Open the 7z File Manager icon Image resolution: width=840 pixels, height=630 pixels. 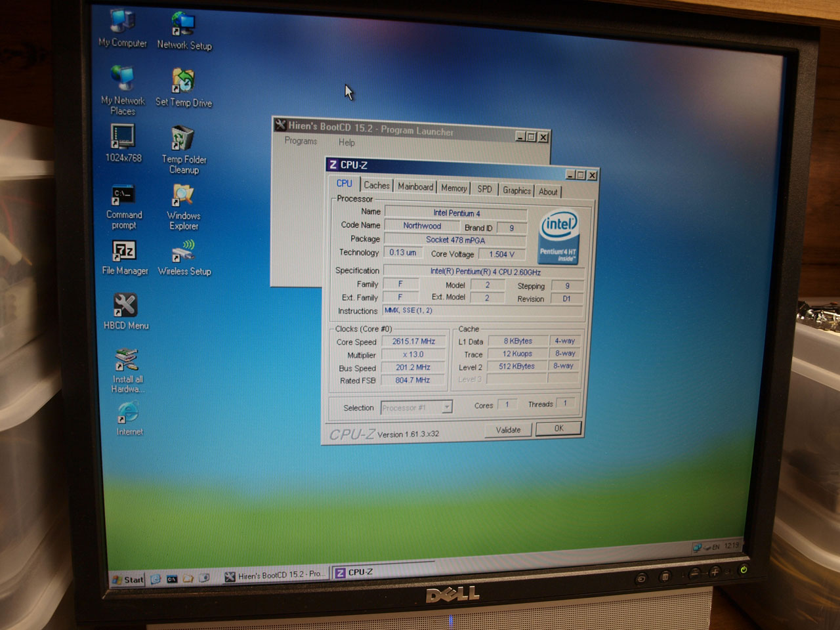coord(125,257)
